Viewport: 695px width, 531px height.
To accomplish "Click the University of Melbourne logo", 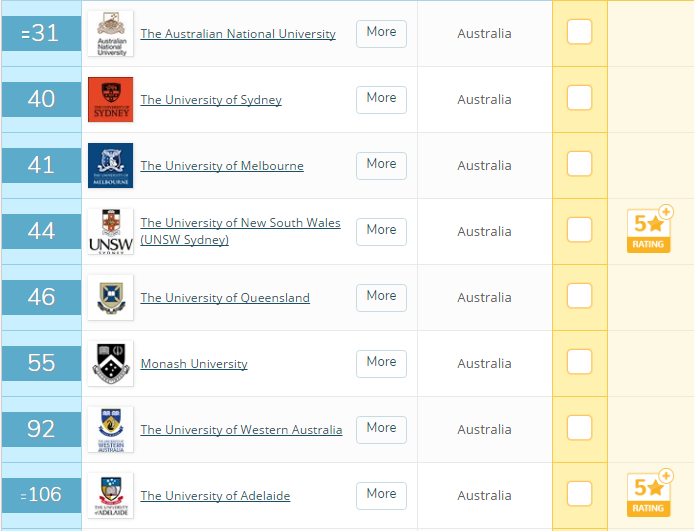I will [110, 165].
